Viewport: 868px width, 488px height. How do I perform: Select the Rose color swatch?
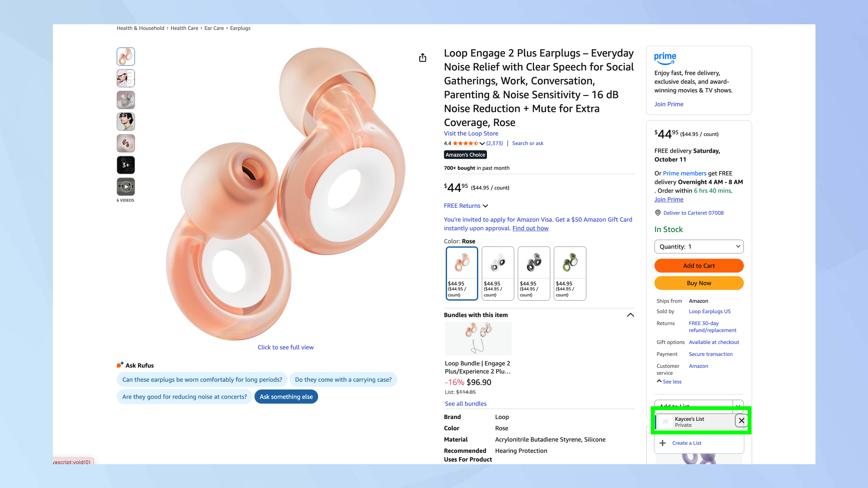(462, 273)
